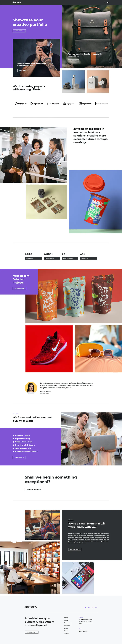The image size is (122, 644).
Task: Open the Twitter icon in footer
Action: [x=85, y=607]
